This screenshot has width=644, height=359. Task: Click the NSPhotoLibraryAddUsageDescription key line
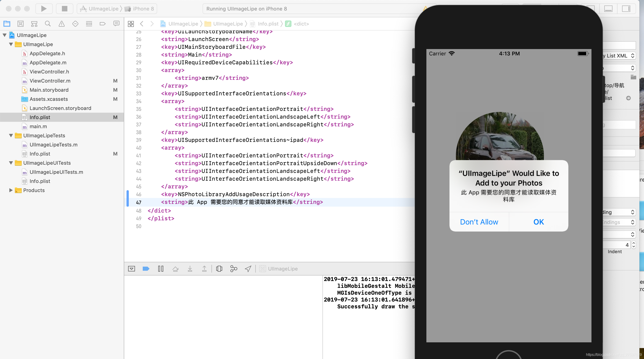click(235, 194)
